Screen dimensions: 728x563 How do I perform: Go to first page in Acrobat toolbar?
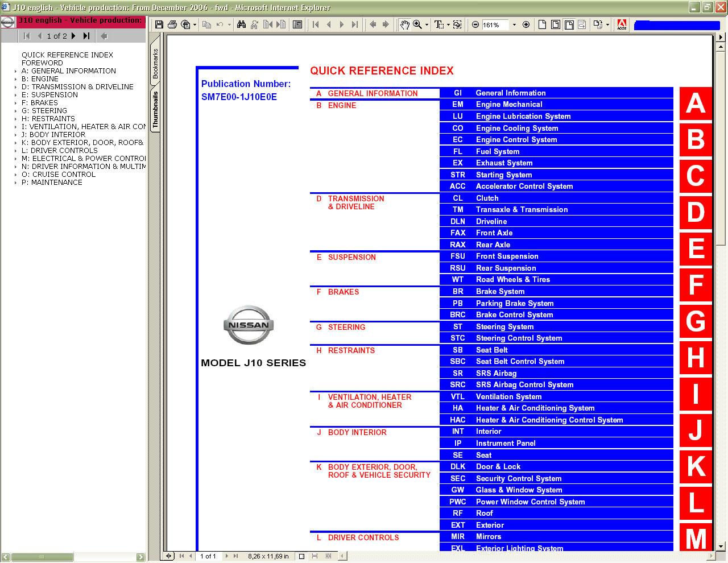coord(316,24)
